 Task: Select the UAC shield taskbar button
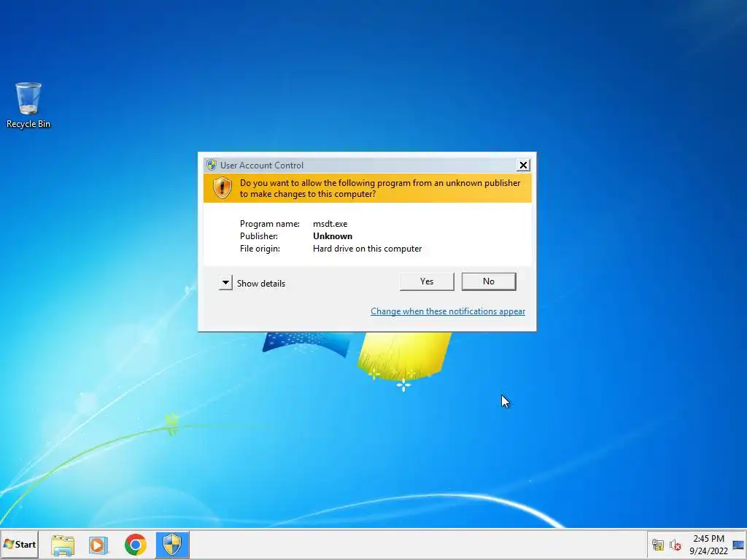tap(172, 545)
